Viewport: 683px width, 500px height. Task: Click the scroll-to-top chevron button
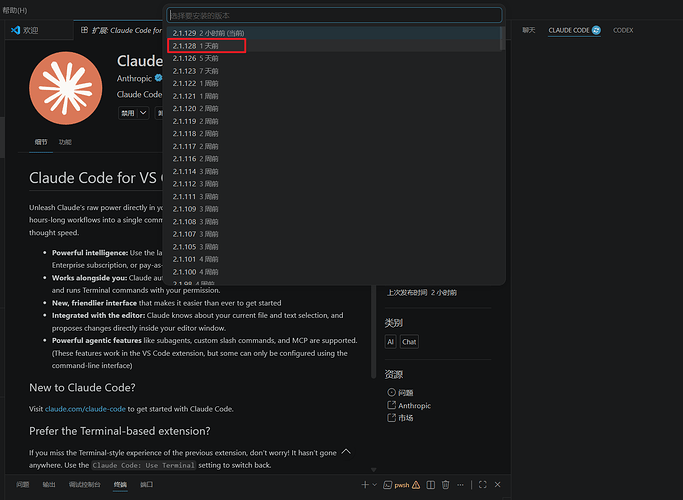click(x=346, y=452)
